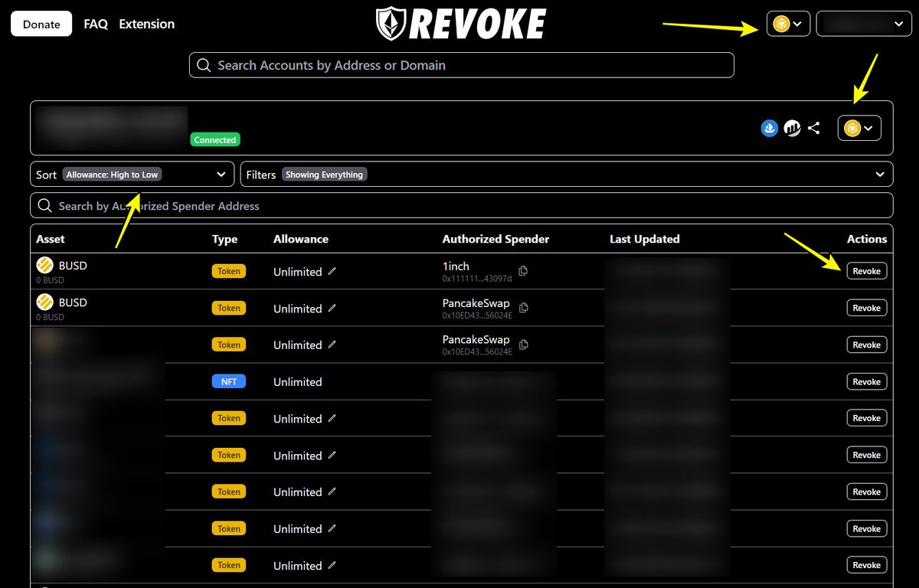Click the Type column header
The image size is (919, 588).
tap(224, 239)
